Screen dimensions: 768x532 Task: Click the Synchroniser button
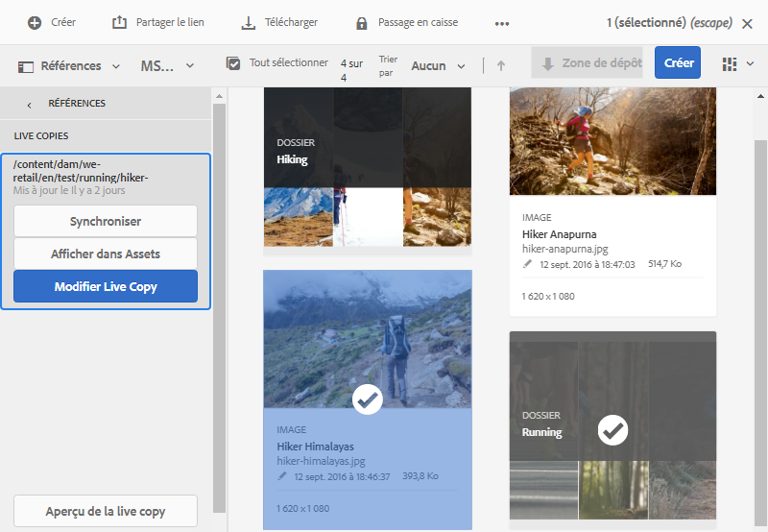tap(106, 222)
